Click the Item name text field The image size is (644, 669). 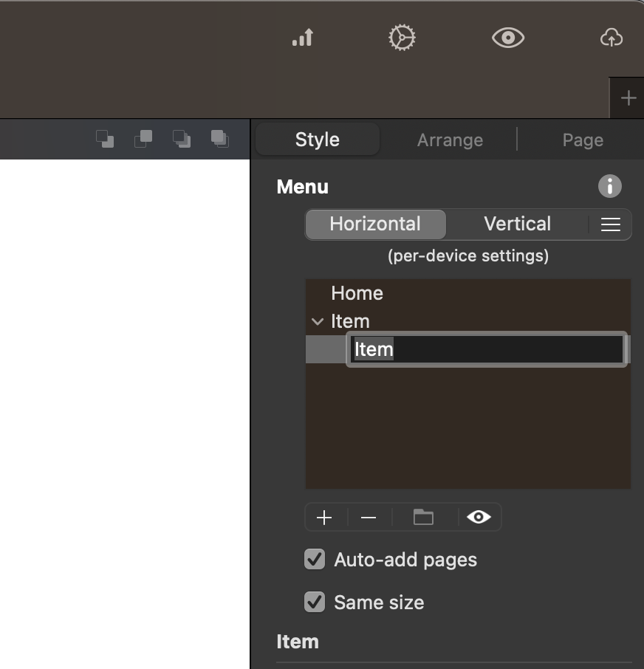coord(487,349)
